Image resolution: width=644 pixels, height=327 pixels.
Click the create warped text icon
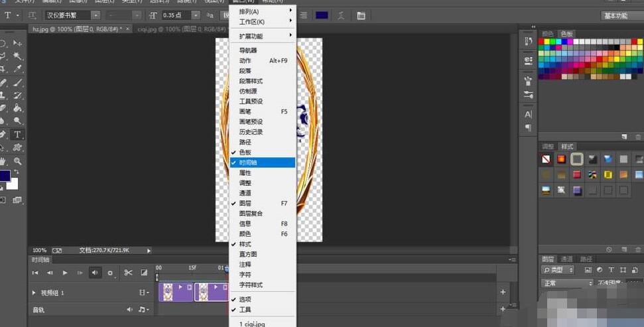(341, 16)
